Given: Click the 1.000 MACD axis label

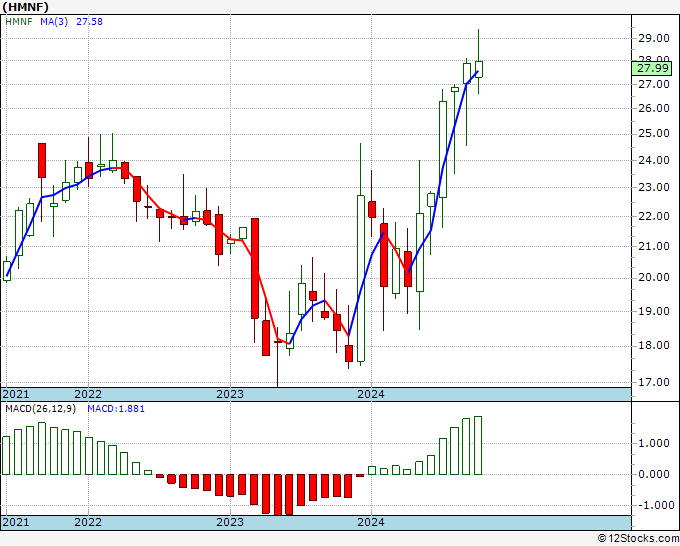Looking at the screenshot, I should tap(654, 443).
